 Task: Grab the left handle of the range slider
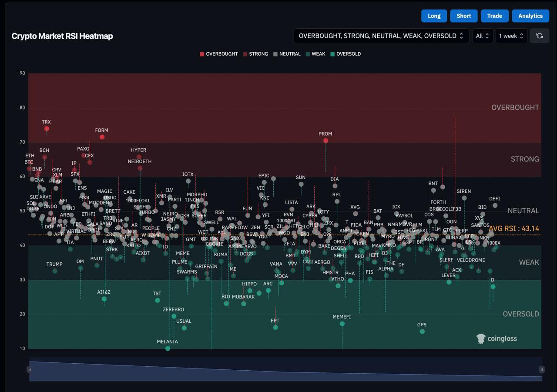click(29, 369)
